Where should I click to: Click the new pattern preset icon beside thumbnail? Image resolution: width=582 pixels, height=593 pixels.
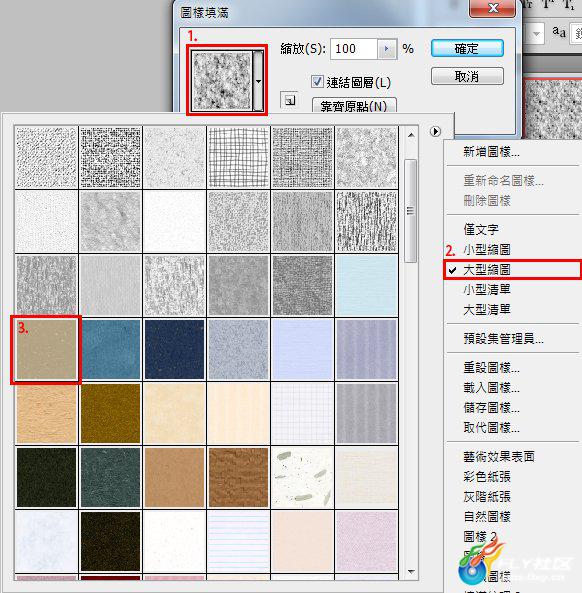tap(289, 100)
